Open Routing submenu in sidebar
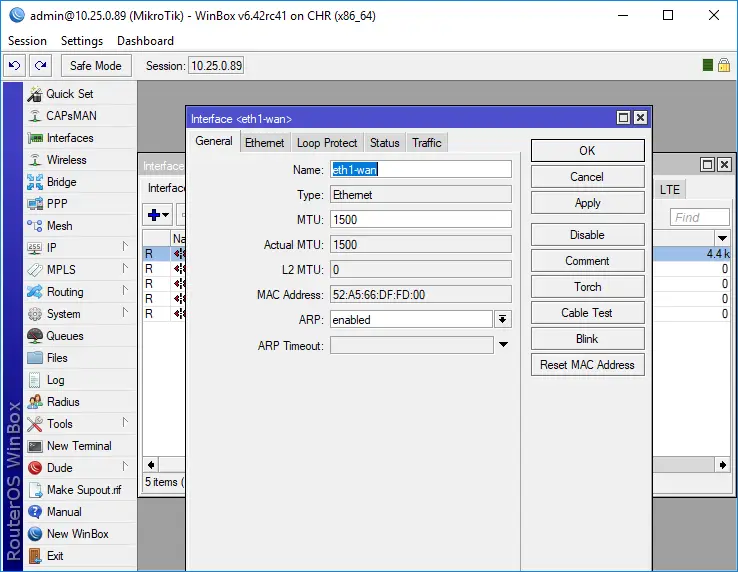Viewport: 738px width, 572px height. click(80, 292)
